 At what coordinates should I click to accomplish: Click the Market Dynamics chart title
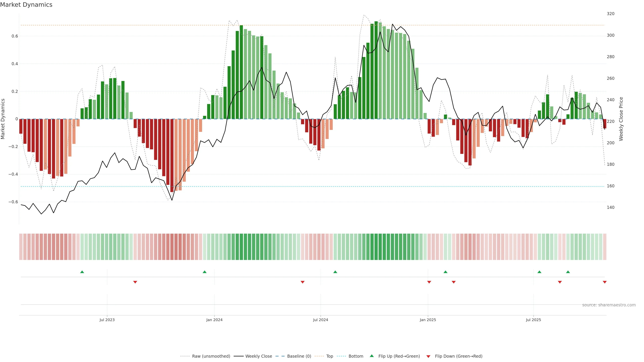(x=26, y=5)
